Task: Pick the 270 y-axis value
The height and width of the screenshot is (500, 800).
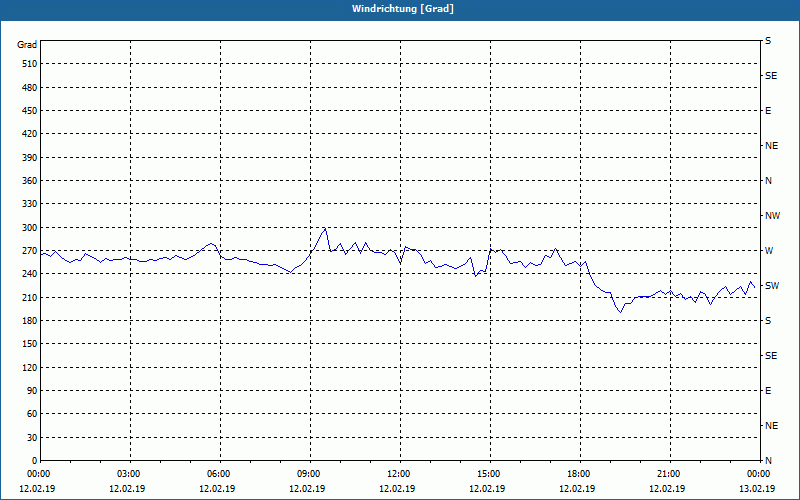Action: pos(30,251)
